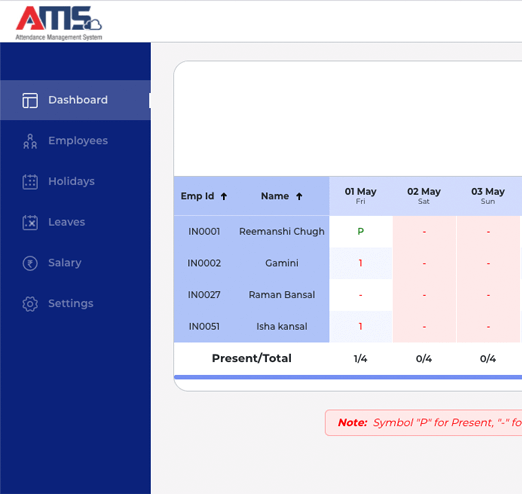Click the Settings gear icon
522x494 pixels.
click(30, 304)
